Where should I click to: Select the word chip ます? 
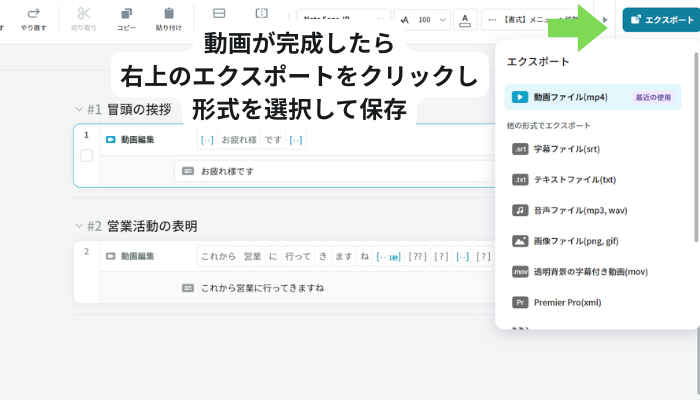pyautogui.click(x=344, y=256)
